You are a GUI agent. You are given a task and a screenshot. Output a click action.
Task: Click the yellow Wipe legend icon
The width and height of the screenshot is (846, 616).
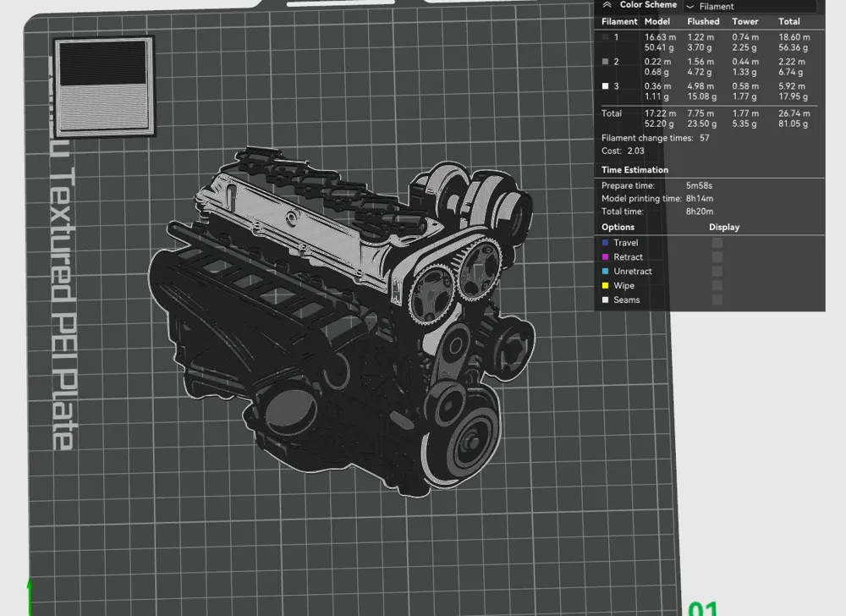click(606, 285)
